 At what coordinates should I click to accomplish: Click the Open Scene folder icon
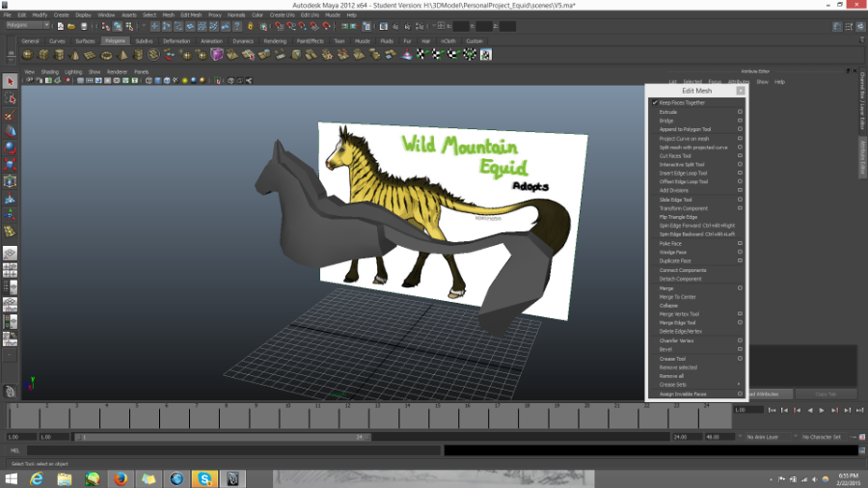point(71,26)
